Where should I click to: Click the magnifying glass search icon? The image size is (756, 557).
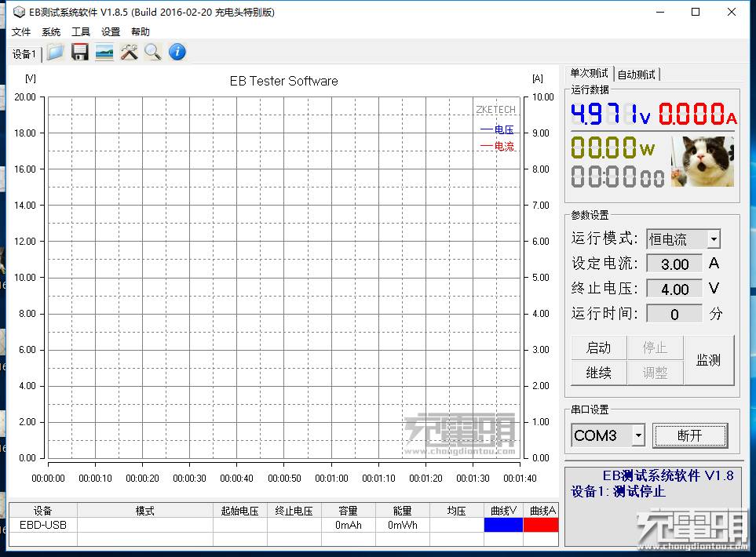point(153,52)
